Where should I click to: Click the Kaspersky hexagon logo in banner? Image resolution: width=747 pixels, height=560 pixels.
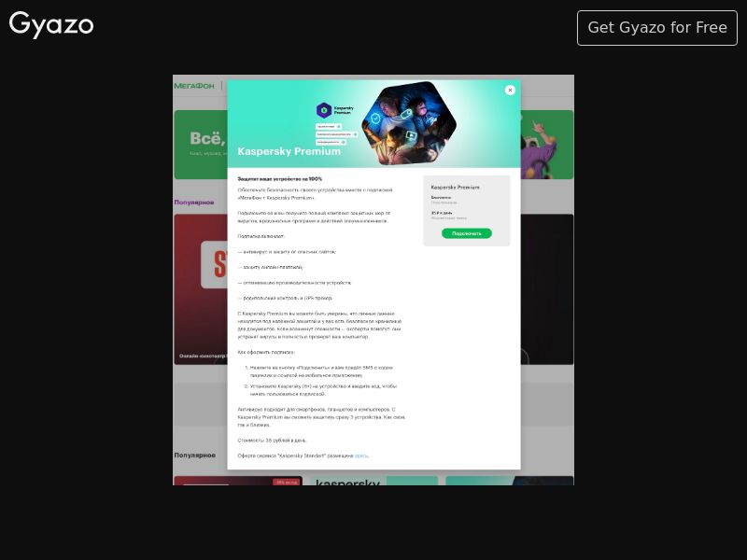click(x=324, y=110)
